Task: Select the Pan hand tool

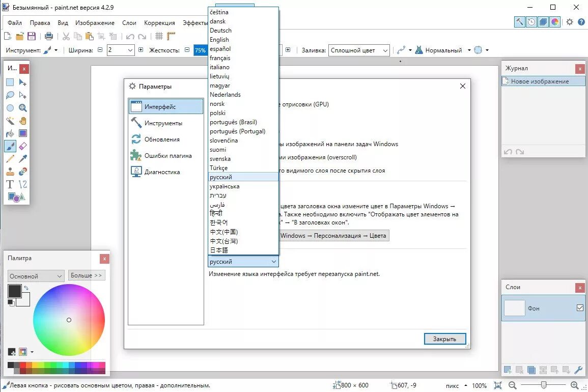Action: (x=23, y=121)
